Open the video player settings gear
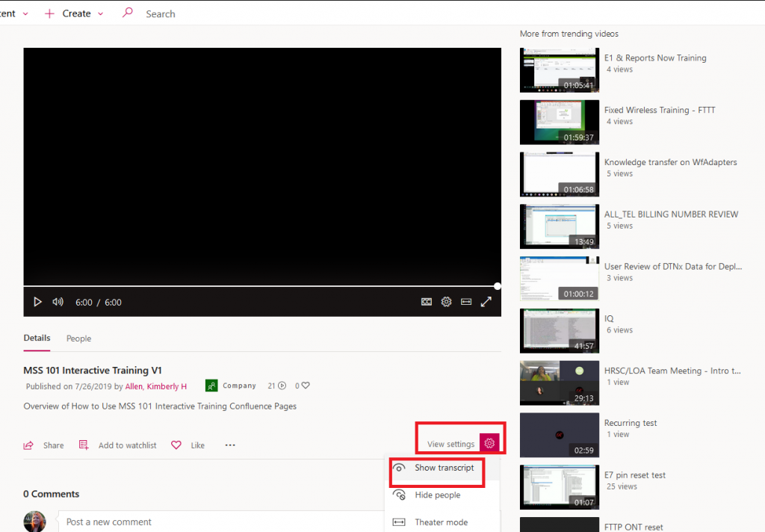The image size is (765, 532). click(x=446, y=301)
